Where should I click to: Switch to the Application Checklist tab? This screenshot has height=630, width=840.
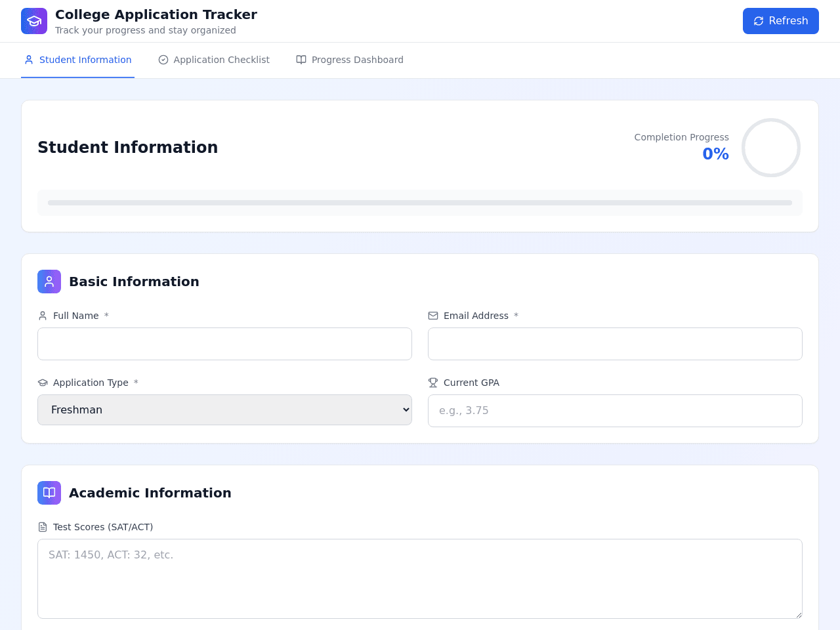(x=214, y=60)
